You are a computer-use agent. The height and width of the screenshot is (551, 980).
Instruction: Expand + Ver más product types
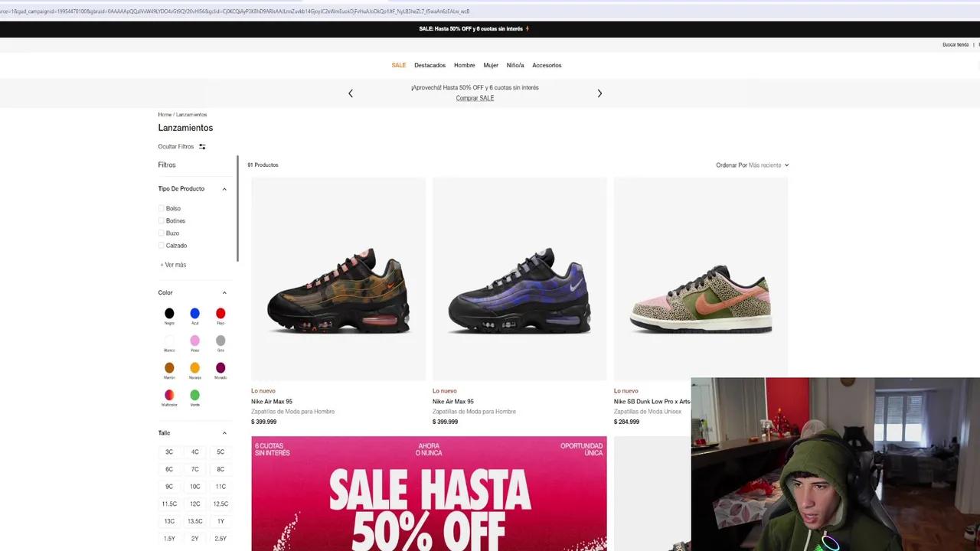click(173, 265)
